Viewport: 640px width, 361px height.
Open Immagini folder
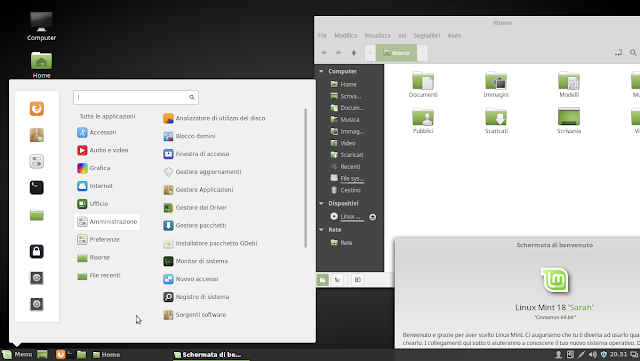point(496,85)
